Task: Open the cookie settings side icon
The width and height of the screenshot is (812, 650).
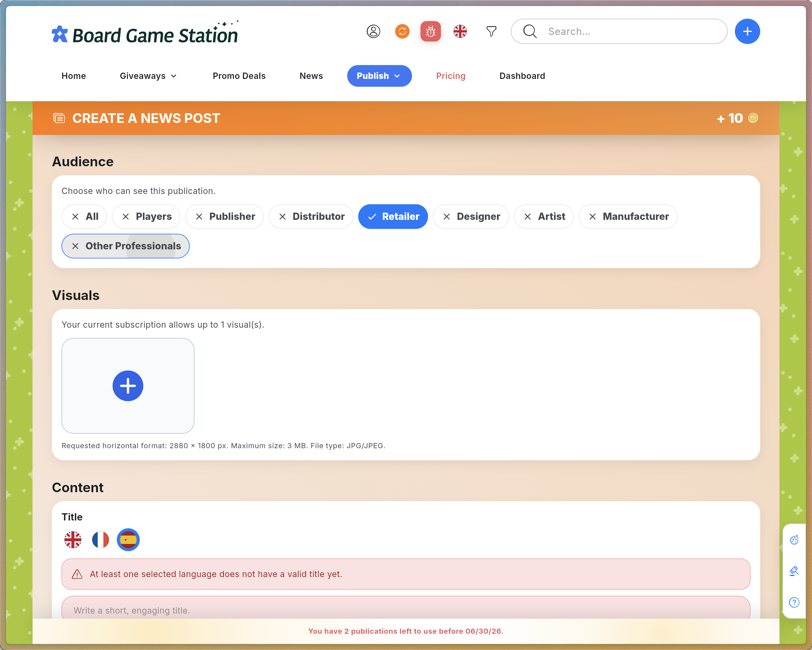Action: pos(794,540)
